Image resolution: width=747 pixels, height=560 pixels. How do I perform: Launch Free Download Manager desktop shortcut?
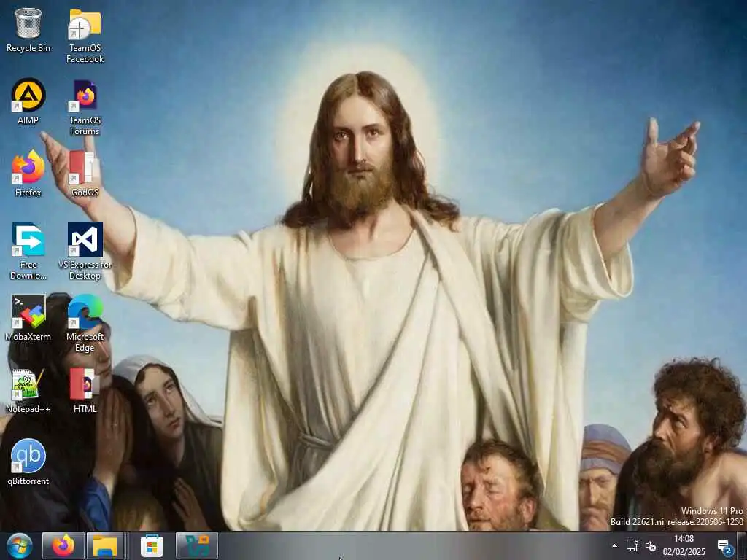[x=28, y=251]
